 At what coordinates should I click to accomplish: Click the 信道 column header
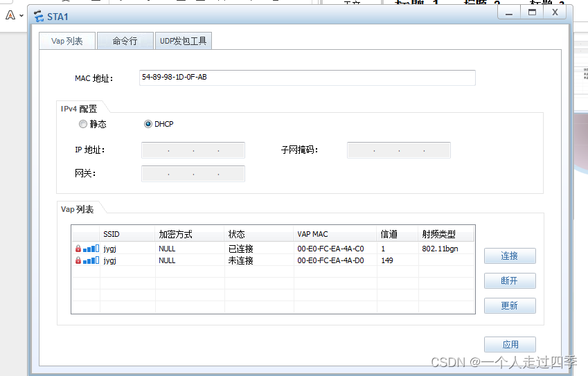click(398, 234)
